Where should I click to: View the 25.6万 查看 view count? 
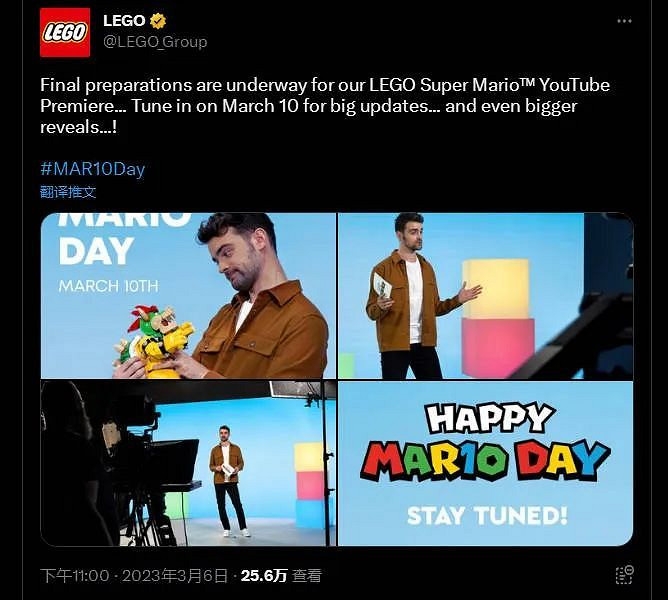point(281,576)
